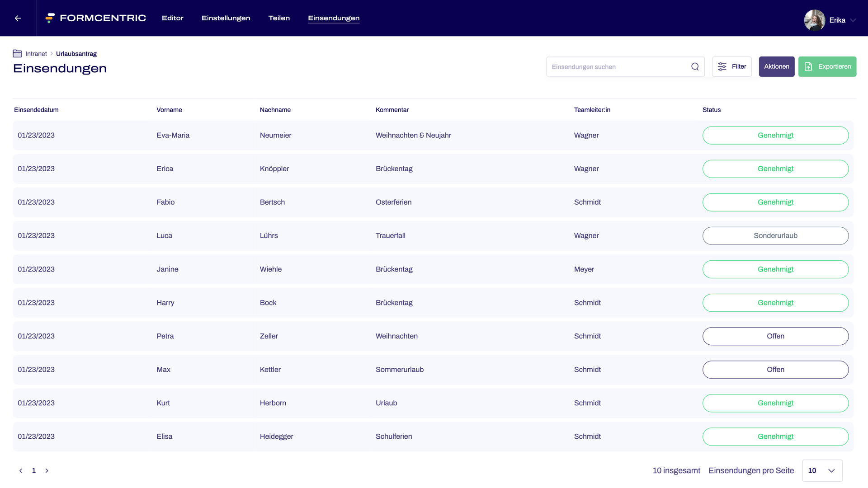The width and height of the screenshot is (868, 488).
Task: Open the Aktionen menu
Action: (x=776, y=67)
